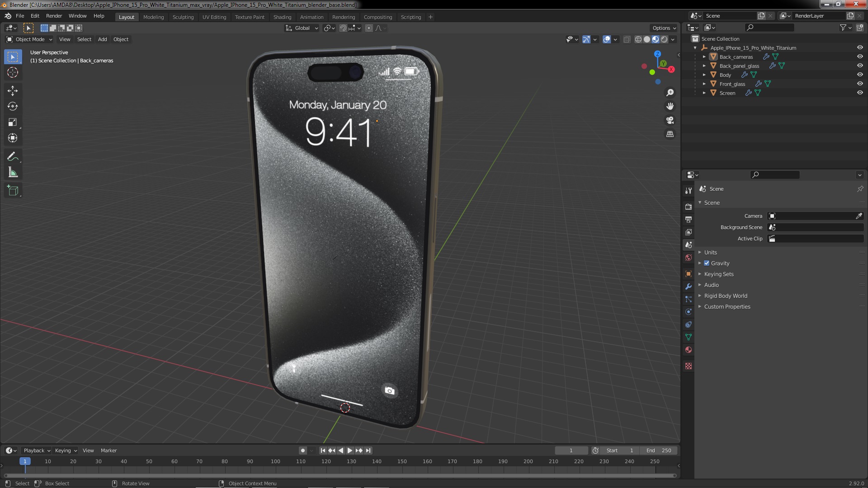The height and width of the screenshot is (488, 868).
Task: Select the Transform tool
Action: (x=13, y=138)
